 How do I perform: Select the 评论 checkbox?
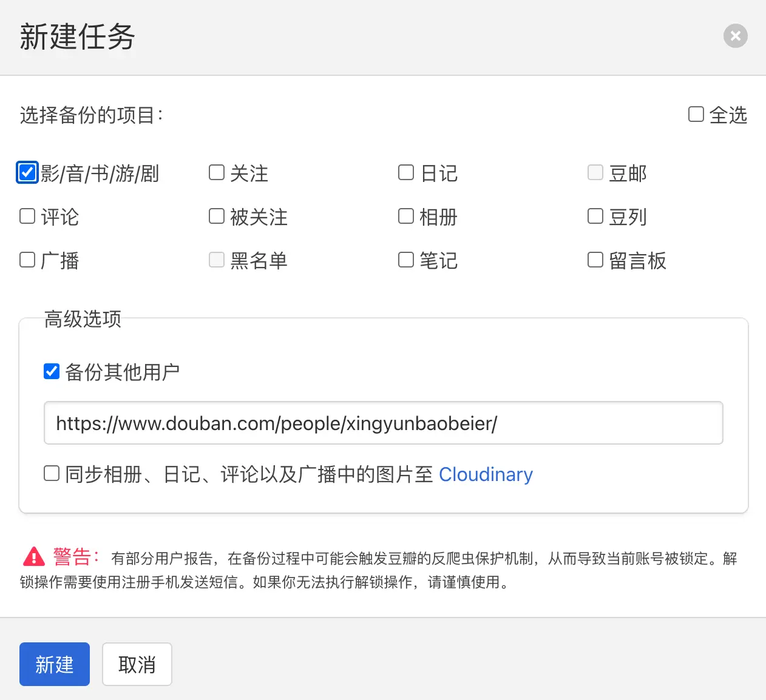click(x=27, y=217)
